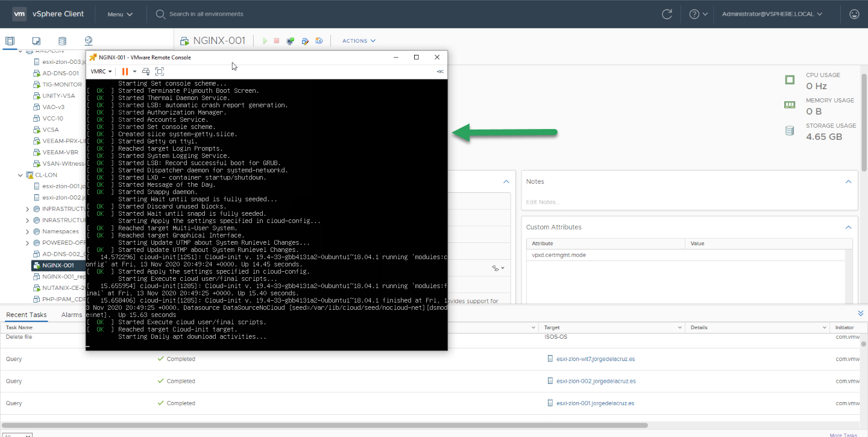Click Edit Notes... link
The image size is (868, 437).
click(x=542, y=202)
